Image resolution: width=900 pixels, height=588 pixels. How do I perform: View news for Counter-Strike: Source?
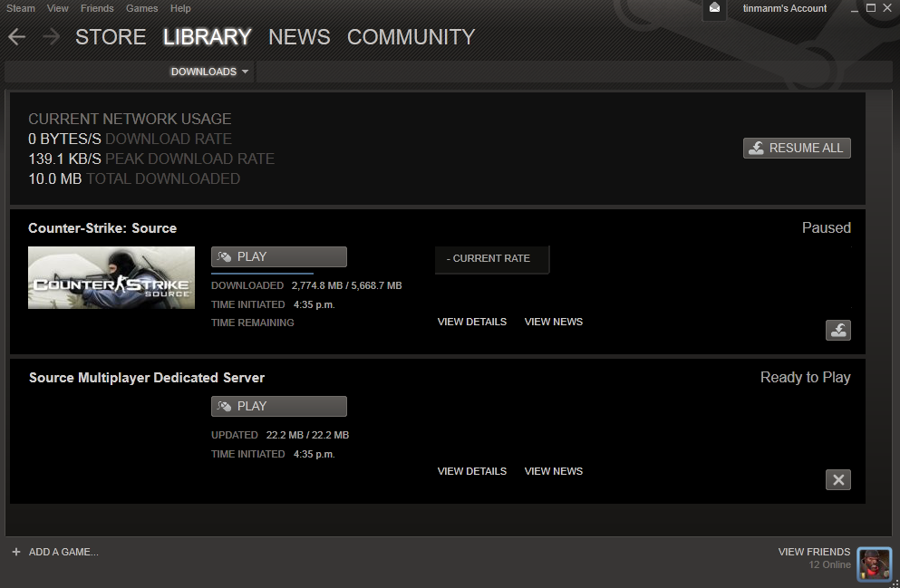pyautogui.click(x=553, y=322)
